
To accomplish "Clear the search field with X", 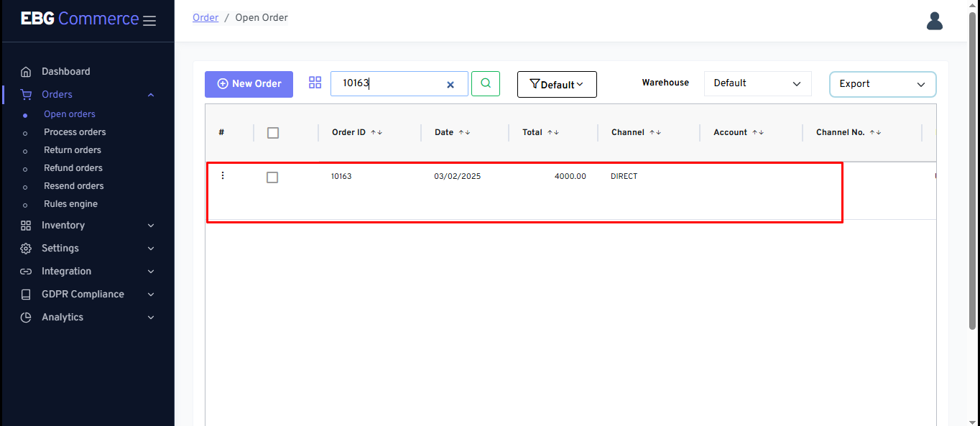I will [450, 85].
